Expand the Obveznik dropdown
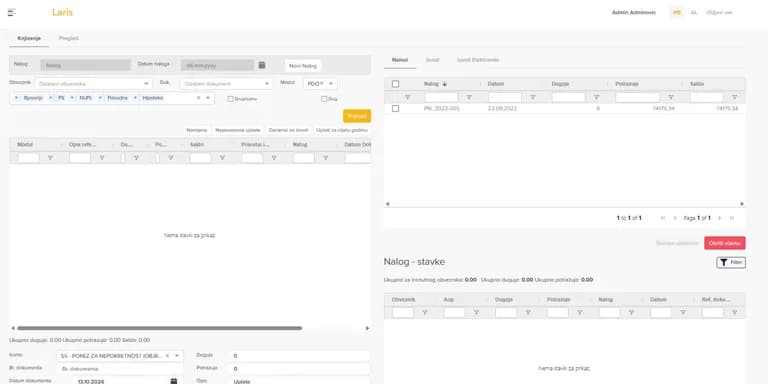This screenshot has width=768, height=384. click(x=146, y=84)
